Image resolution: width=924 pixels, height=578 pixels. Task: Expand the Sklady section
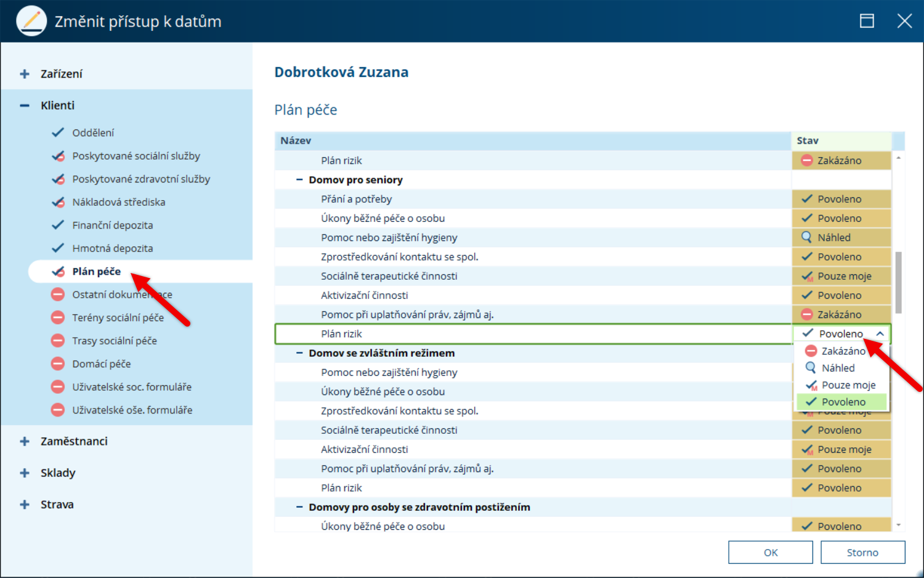pos(25,473)
